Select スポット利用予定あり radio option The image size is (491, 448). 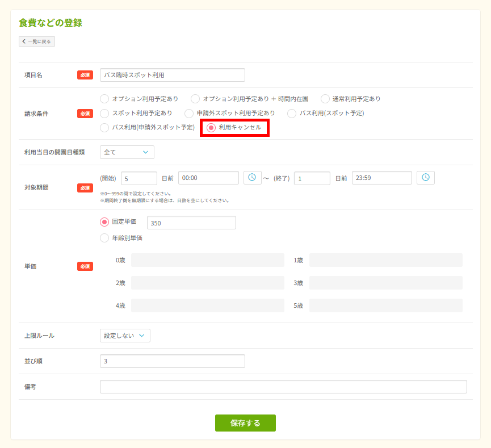(104, 113)
